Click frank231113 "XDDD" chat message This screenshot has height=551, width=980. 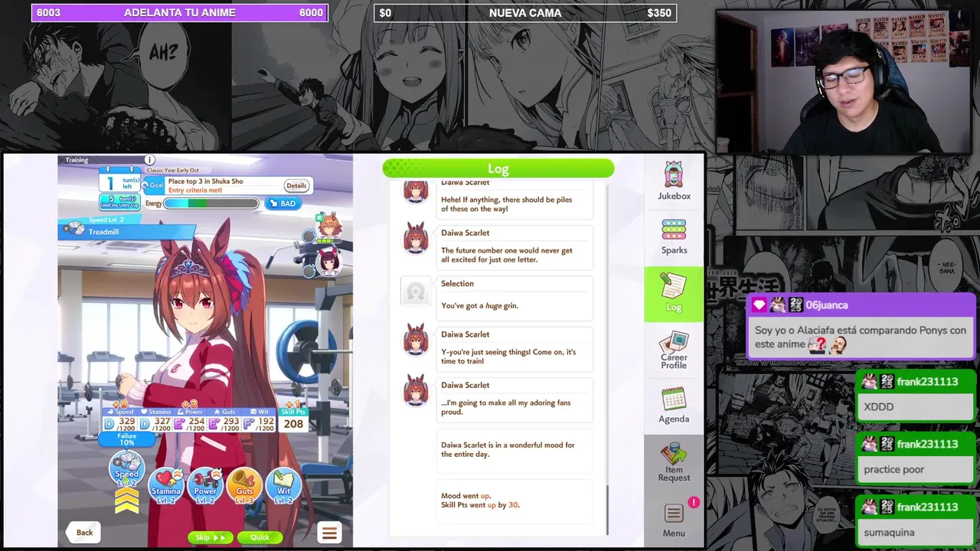click(915, 396)
